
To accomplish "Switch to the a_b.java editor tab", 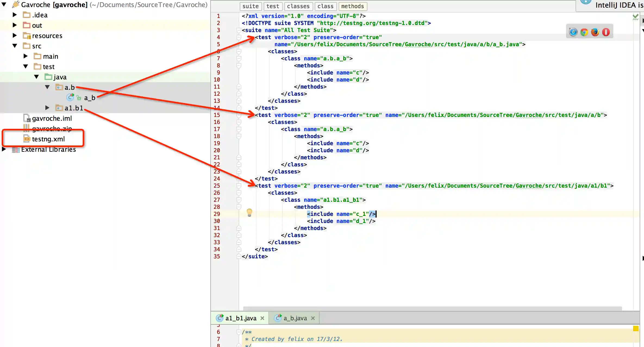I will click(295, 318).
